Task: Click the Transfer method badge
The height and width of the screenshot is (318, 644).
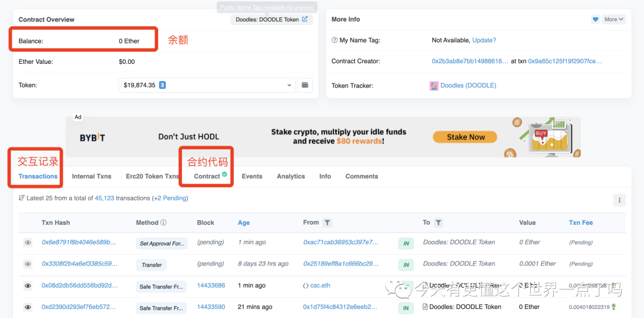Action: coord(151,265)
